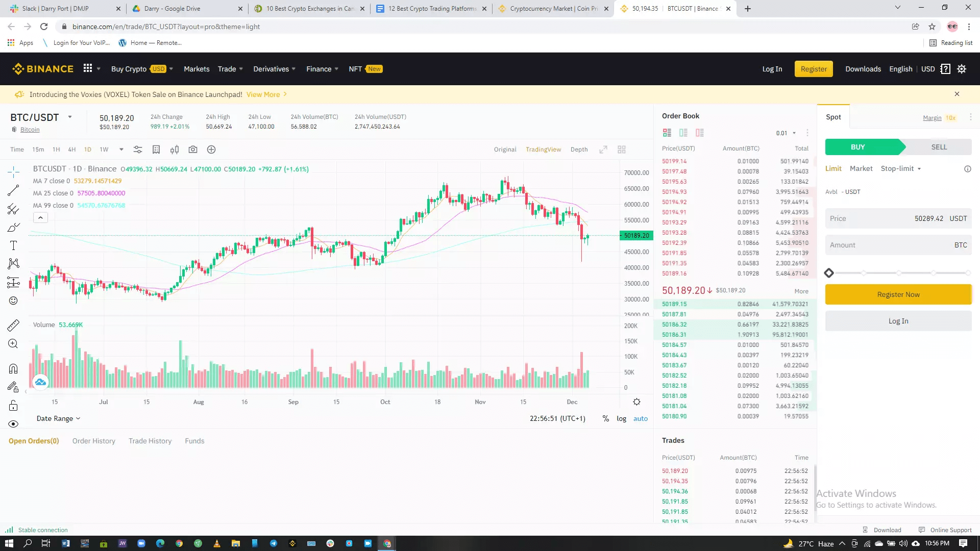Open chart settings sliders icon
980x551 pixels.
[138, 149]
